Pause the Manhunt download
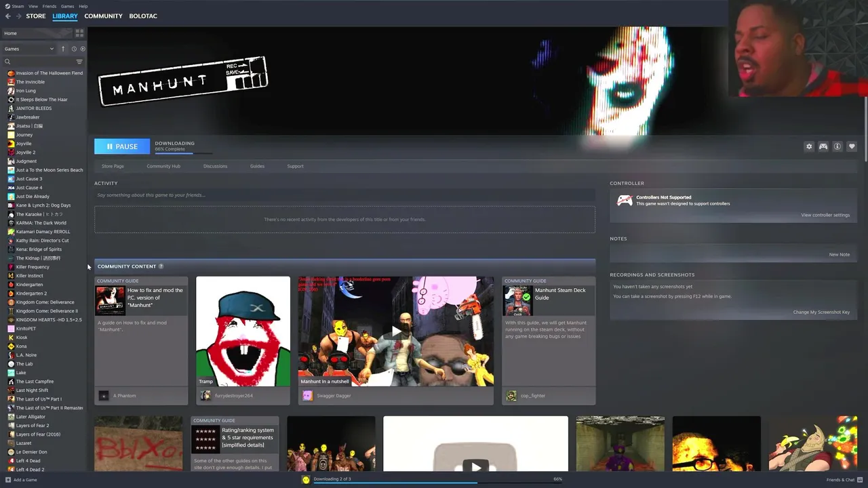Viewport: 868px width, 488px height. tap(122, 146)
